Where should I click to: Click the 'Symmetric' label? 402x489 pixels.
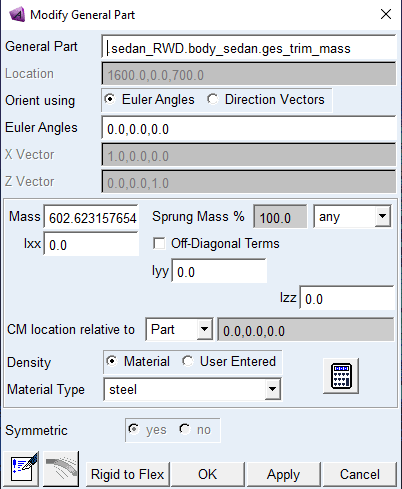click(x=36, y=430)
